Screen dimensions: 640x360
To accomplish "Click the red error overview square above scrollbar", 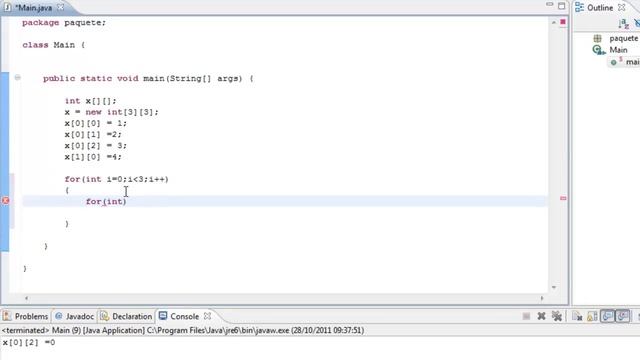I will [563, 22].
